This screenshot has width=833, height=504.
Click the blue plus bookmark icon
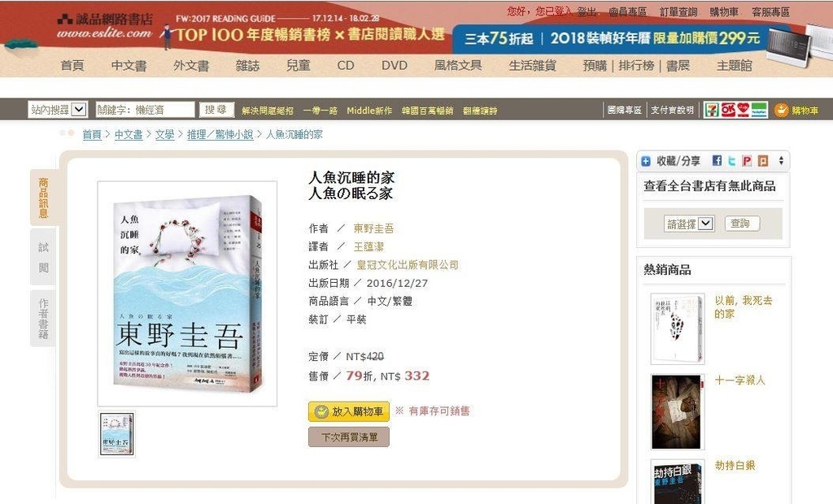click(645, 162)
